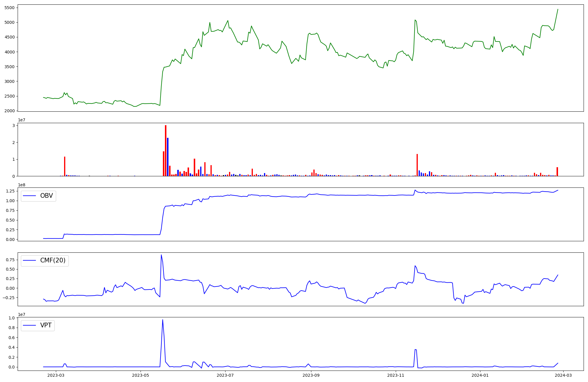
Task: Click the 5500 price axis tick label
Action: (9, 8)
